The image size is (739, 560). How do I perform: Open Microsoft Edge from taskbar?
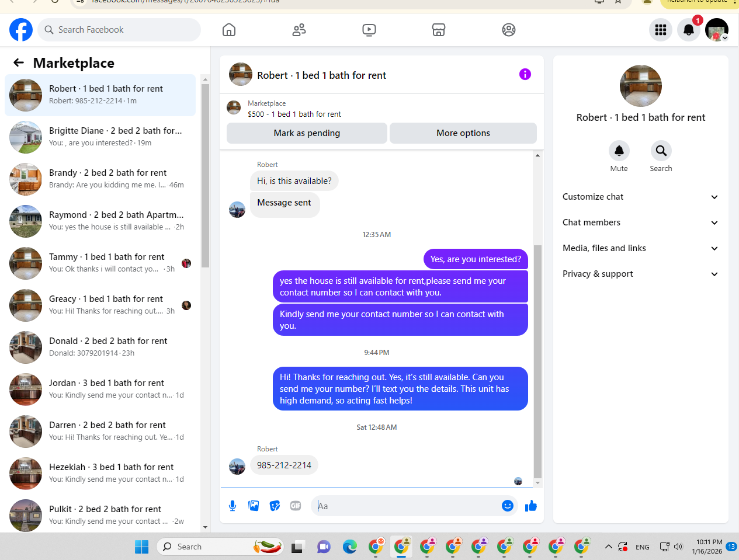tap(349, 547)
